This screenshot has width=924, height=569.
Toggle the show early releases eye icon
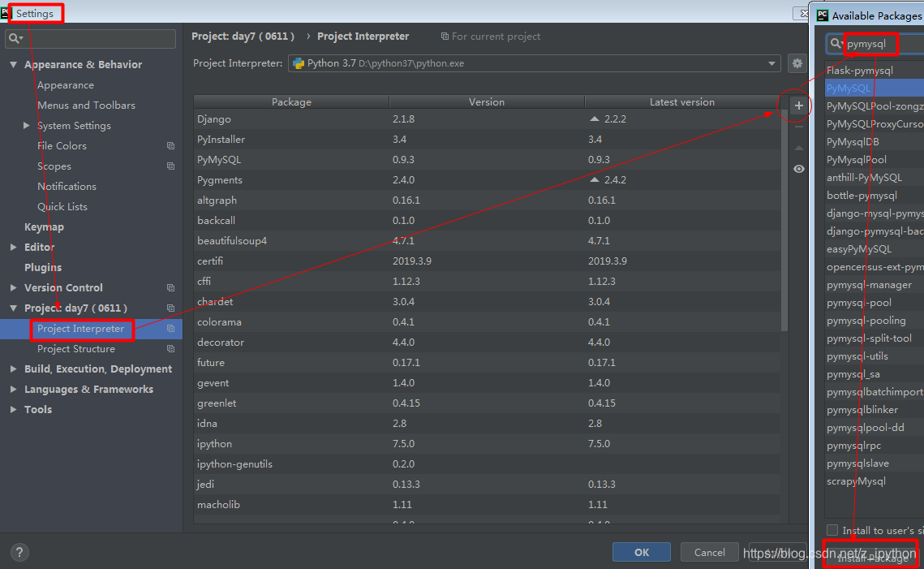798,169
